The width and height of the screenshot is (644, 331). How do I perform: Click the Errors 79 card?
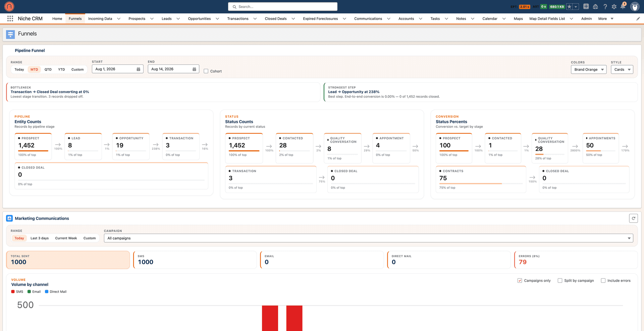[x=576, y=260]
